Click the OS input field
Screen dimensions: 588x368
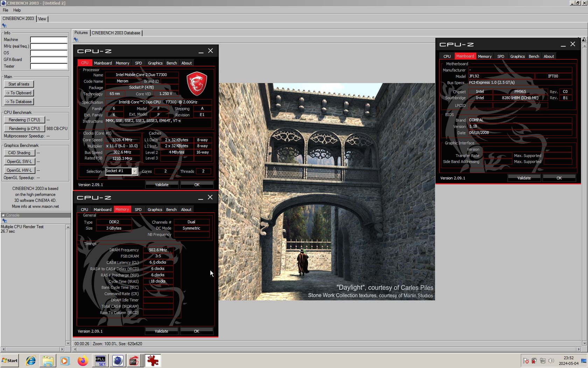[49, 53]
